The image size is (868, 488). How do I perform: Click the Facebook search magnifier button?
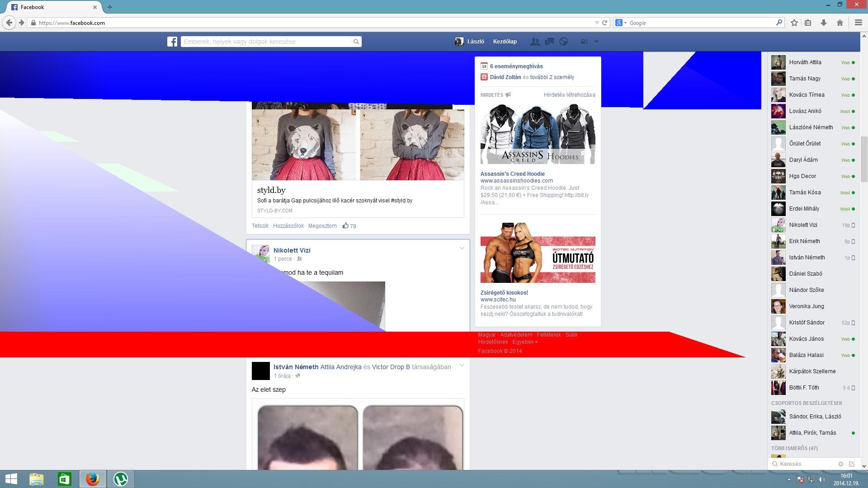click(x=356, y=42)
